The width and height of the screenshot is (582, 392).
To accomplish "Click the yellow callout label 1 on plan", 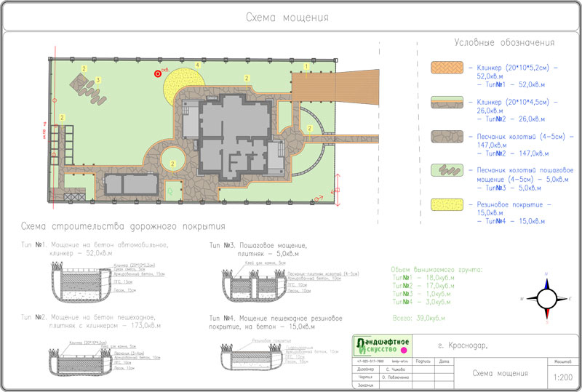I will point(306,66).
